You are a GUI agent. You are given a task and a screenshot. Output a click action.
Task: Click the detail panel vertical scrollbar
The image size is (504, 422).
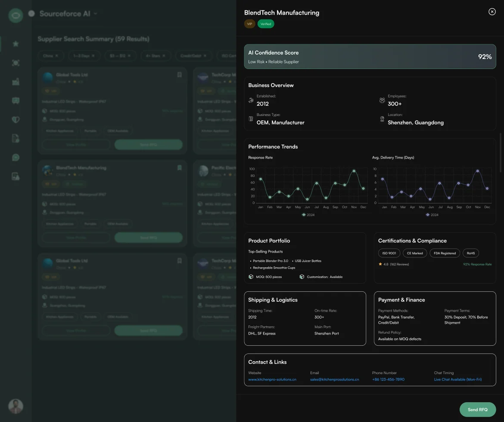pyautogui.click(x=500, y=153)
